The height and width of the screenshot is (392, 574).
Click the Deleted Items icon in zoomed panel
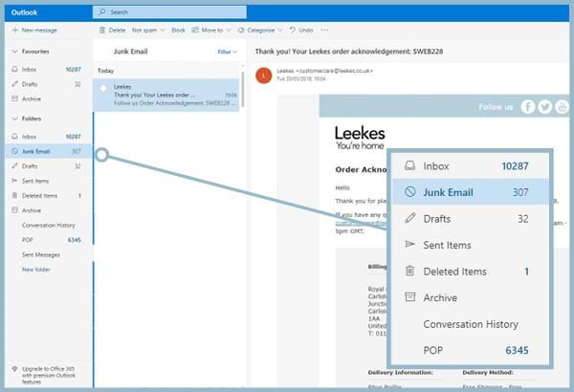coord(410,271)
